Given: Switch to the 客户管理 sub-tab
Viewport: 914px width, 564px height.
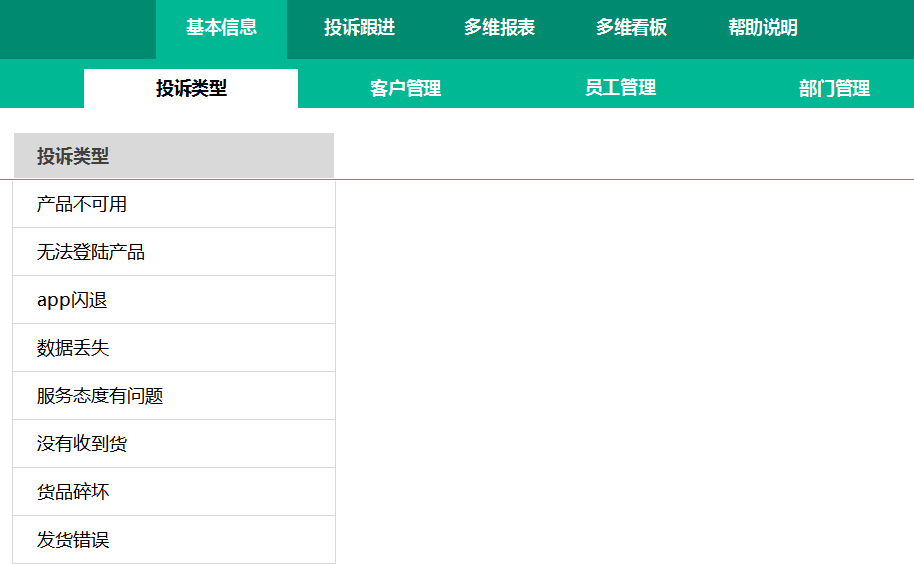Looking at the screenshot, I should coord(406,89).
